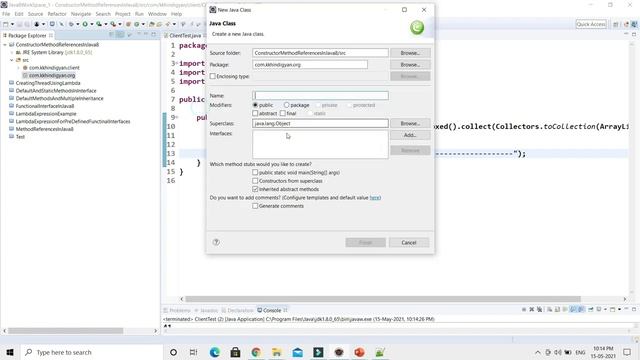
Task: Check Constructors from superclass option
Action: pyautogui.click(x=255, y=180)
